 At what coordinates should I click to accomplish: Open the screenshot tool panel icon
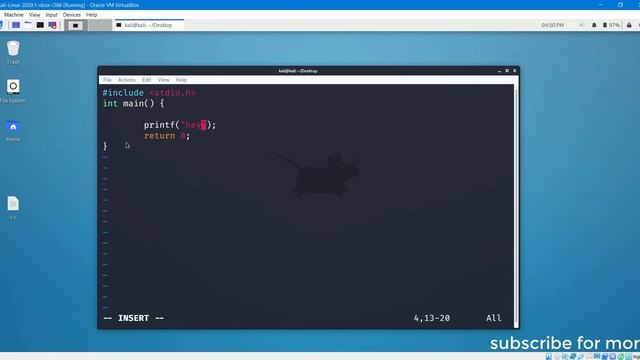click(52, 25)
